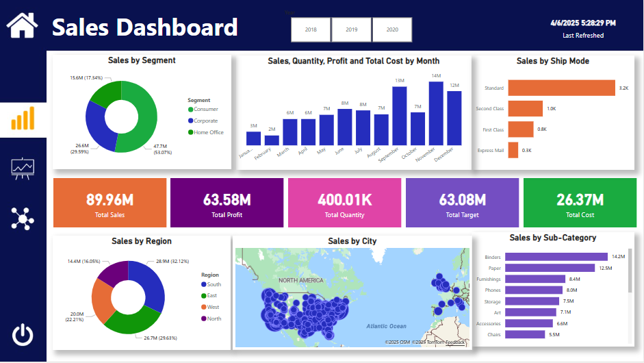Select the Home Office legend marker
This screenshot has width=644, height=363.
[190, 132]
